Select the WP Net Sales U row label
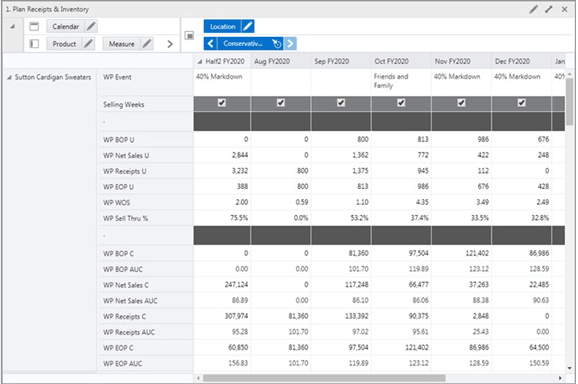 pyautogui.click(x=126, y=156)
